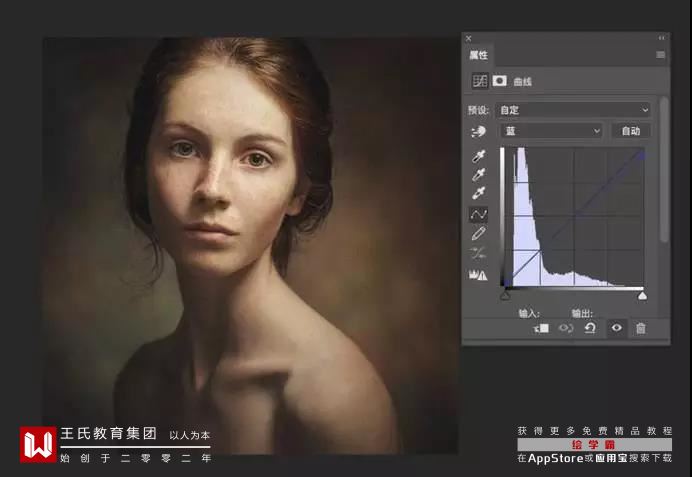This screenshot has width=692, height=477.
Task: Click the view previous state icon
Action: 566,328
